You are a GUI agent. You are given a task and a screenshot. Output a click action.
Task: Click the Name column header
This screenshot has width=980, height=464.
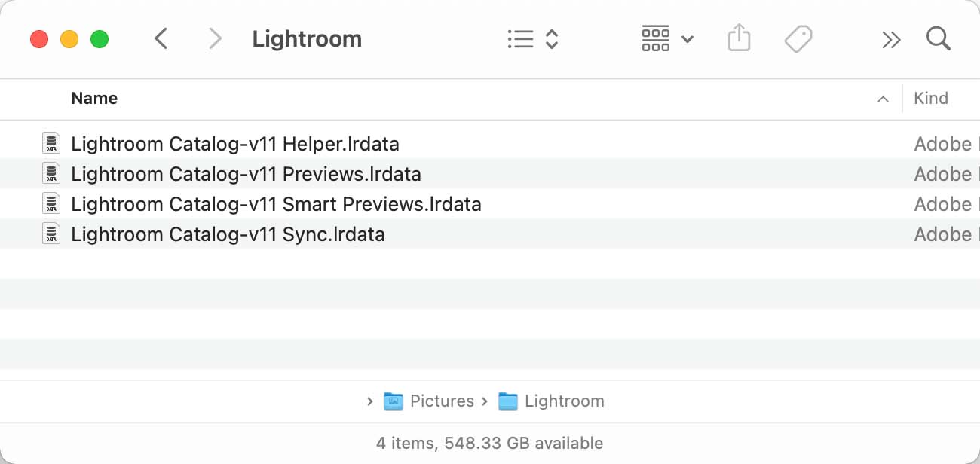click(94, 99)
